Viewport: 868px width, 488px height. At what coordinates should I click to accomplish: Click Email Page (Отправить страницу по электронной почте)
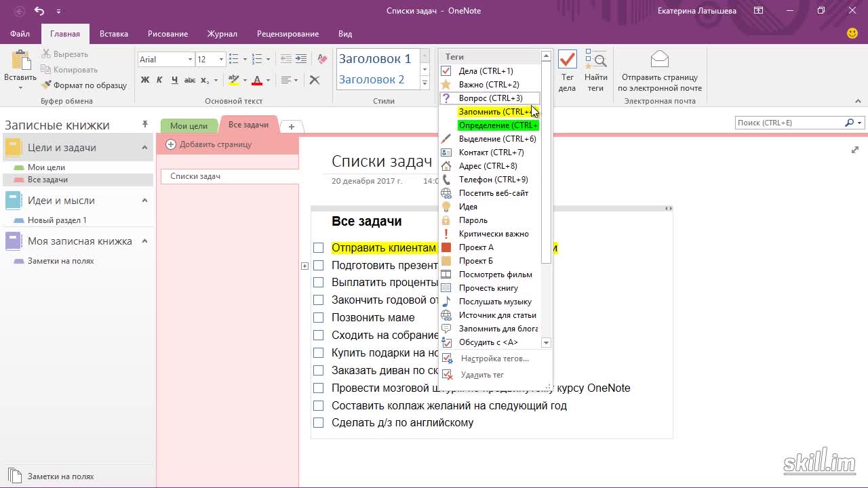pyautogui.click(x=659, y=71)
